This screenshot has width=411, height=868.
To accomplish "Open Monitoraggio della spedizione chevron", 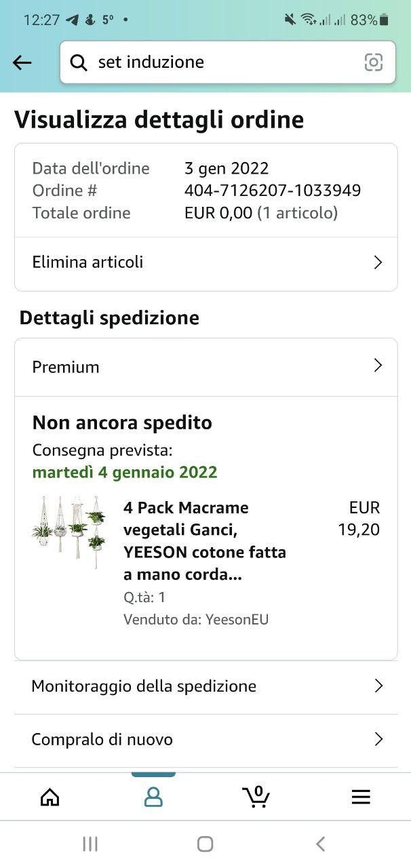I will coord(378,686).
